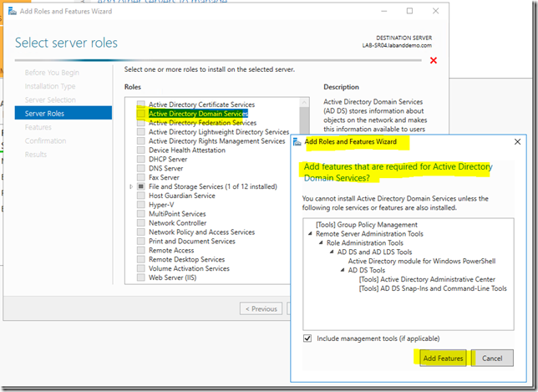Image resolution: width=538 pixels, height=392 pixels.
Task: Open the Before You Begin step
Action: [52, 73]
